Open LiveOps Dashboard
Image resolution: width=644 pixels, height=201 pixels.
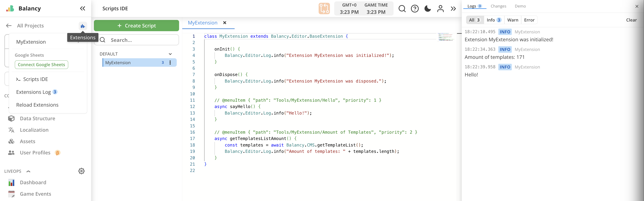pos(33,182)
